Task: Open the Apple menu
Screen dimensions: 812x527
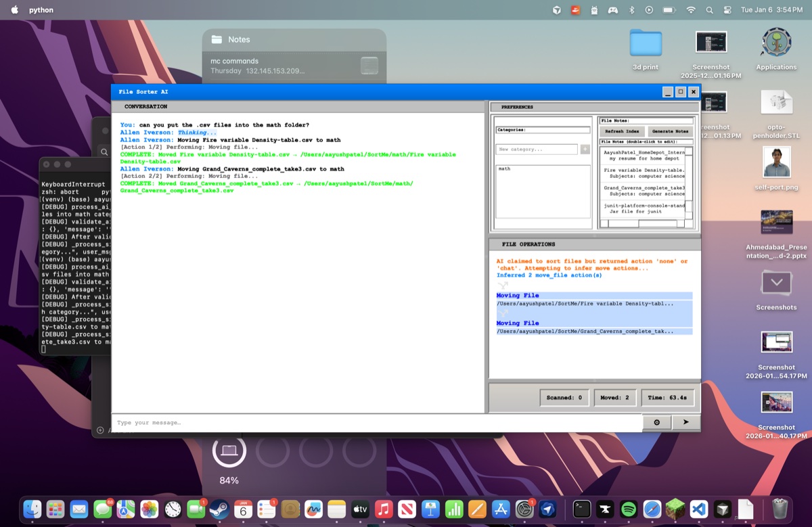Action: (15, 10)
